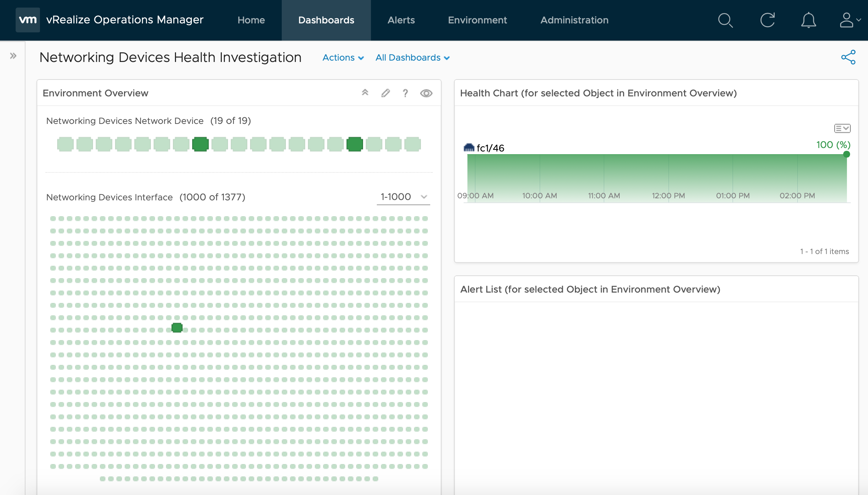The height and width of the screenshot is (495, 868).
Task: Open the Alerts tab
Action: click(x=401, y=20)
